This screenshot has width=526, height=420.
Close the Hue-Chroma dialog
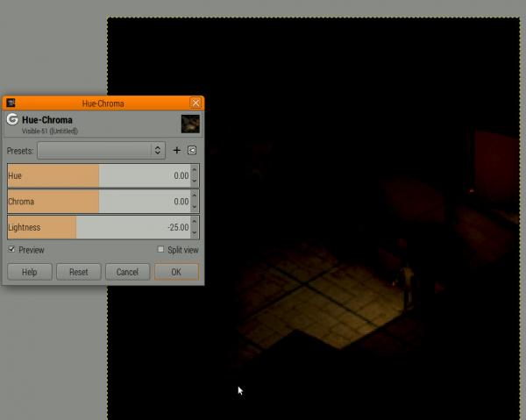pos(195,103)
